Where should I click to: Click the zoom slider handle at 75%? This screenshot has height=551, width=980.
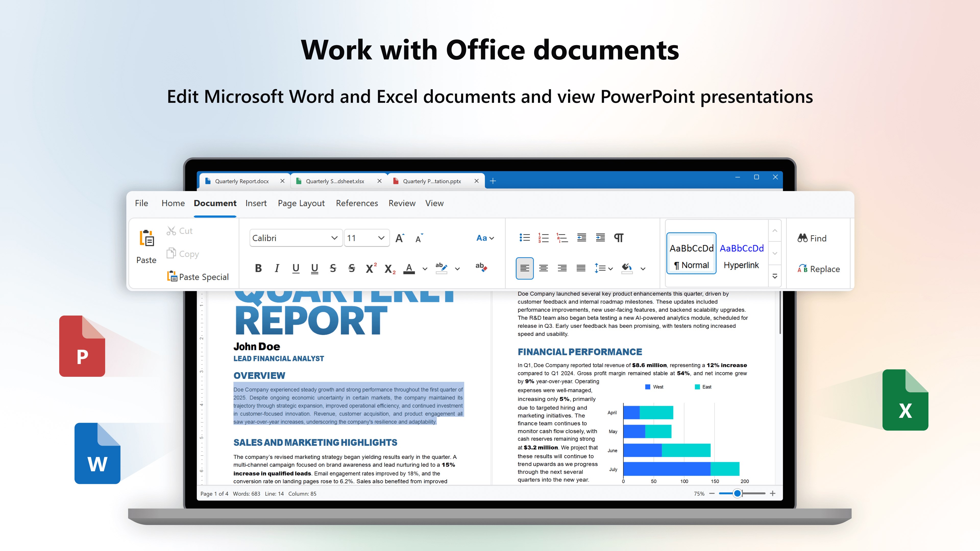pyautogui.click(x=737, y=493)
